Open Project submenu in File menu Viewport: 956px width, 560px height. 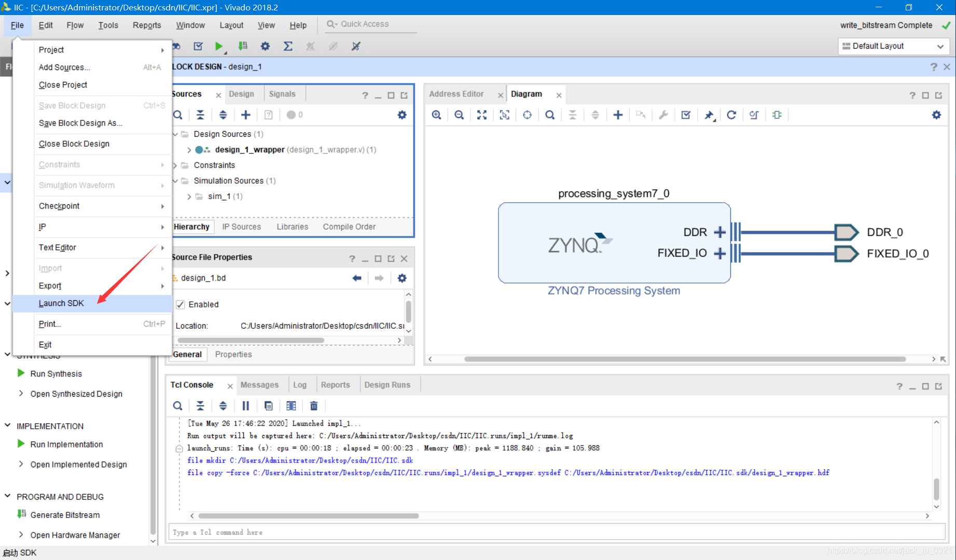click(x=92, y=50)
